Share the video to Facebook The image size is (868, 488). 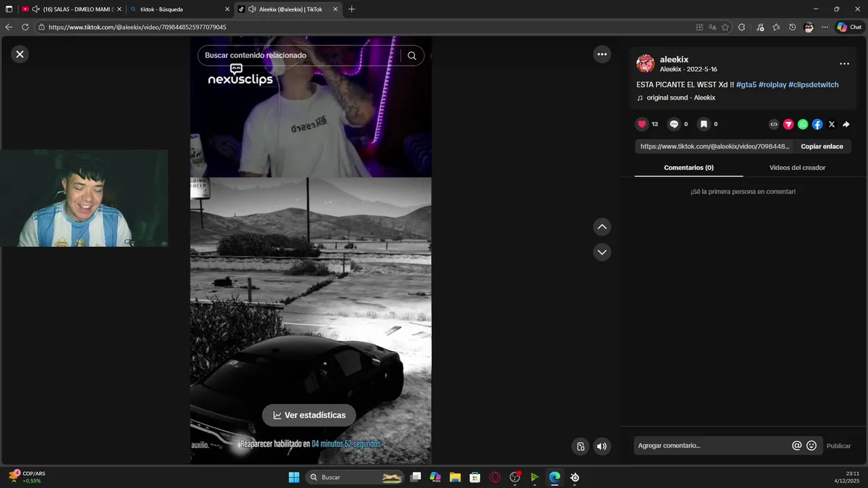tap(818, 124)
